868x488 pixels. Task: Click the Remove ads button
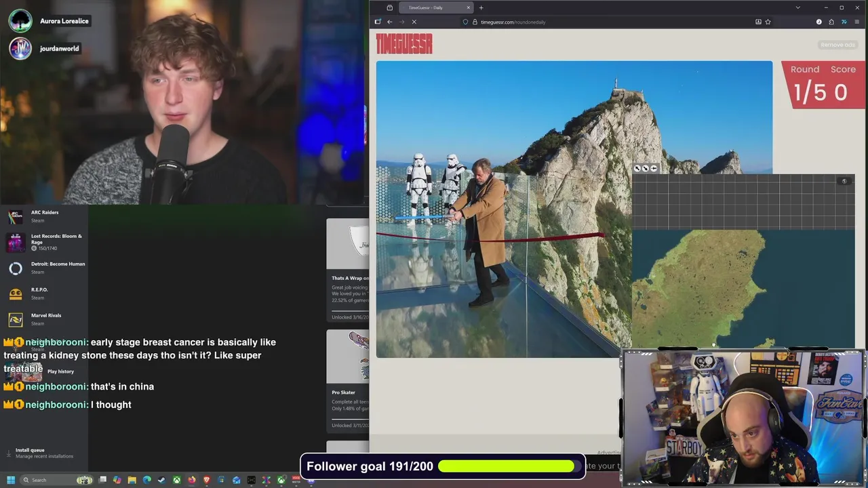(x=837, y=45)
